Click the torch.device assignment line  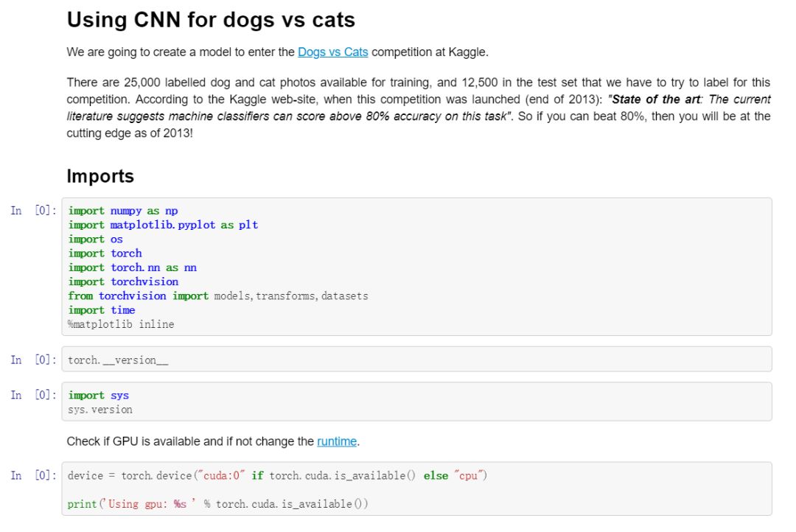tap(277, 476)
